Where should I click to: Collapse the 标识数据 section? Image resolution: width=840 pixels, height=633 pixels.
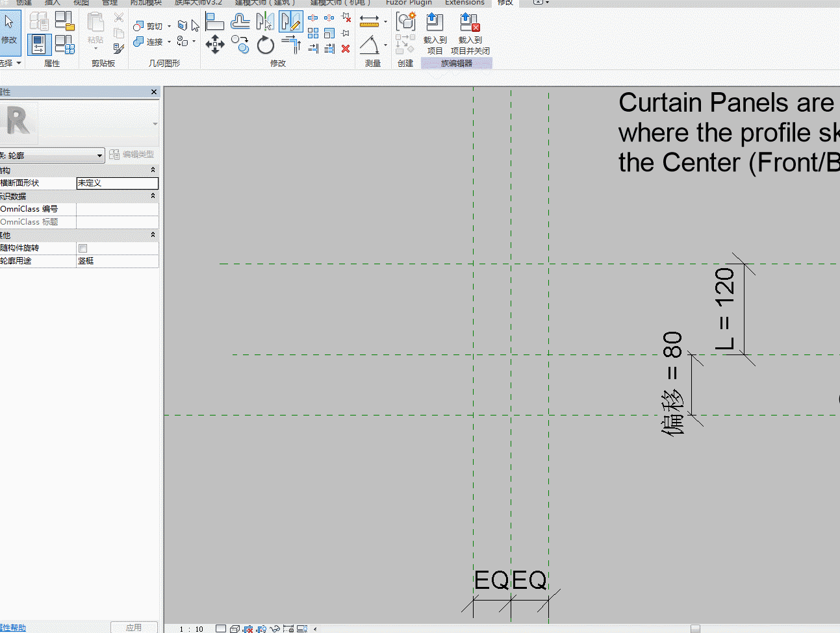click(153, 196)
